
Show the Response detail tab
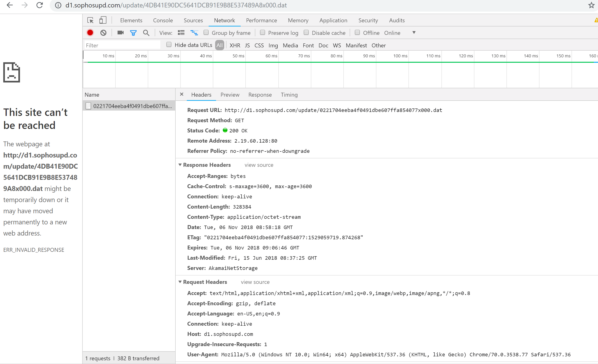click(260, 95)
